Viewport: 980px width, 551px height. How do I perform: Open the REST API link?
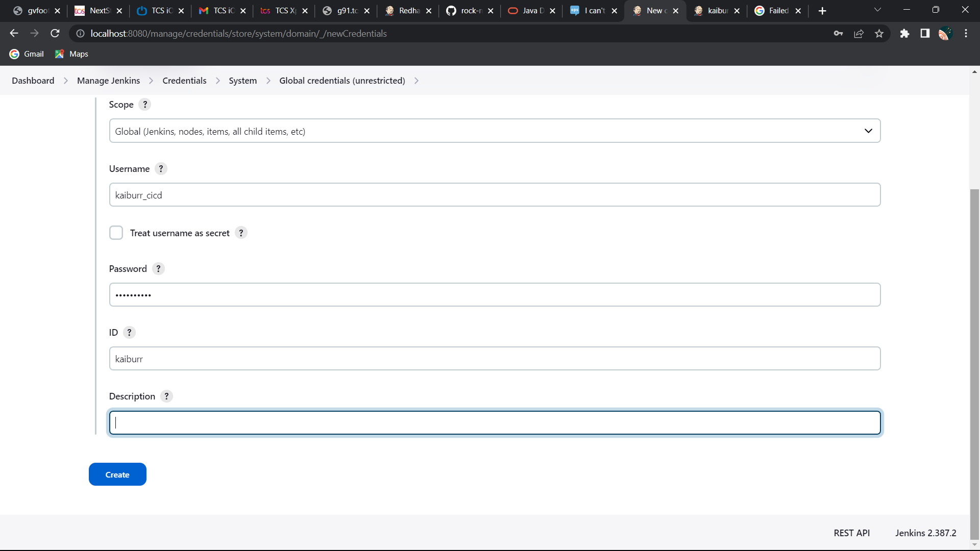(x=851, y=533)
